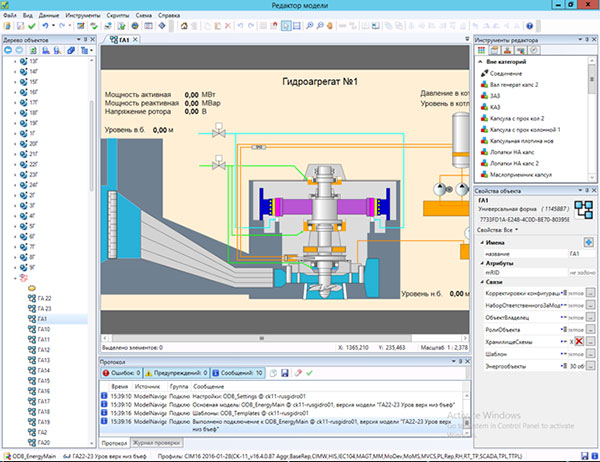Click the blue help question mark icon

click(x=530, y=26)
